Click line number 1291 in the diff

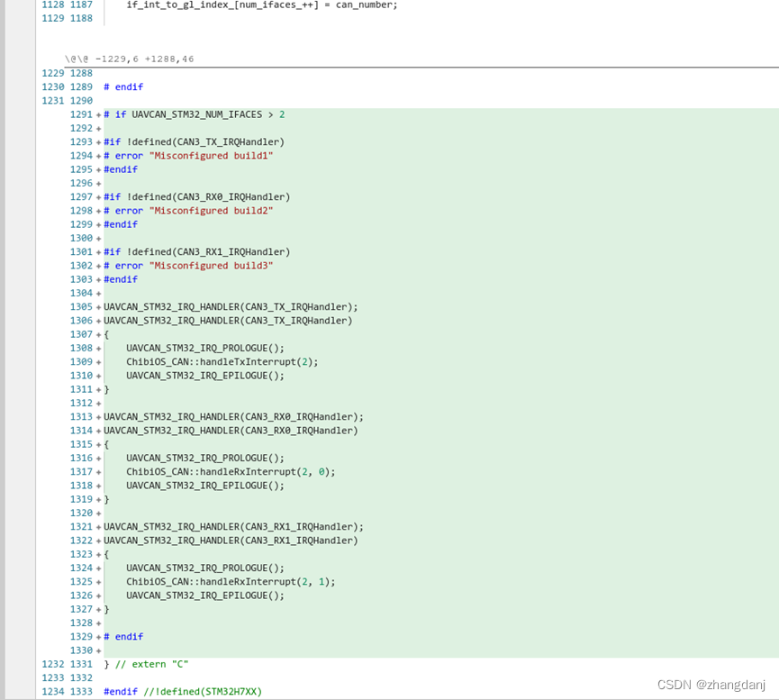pos(81,114)
